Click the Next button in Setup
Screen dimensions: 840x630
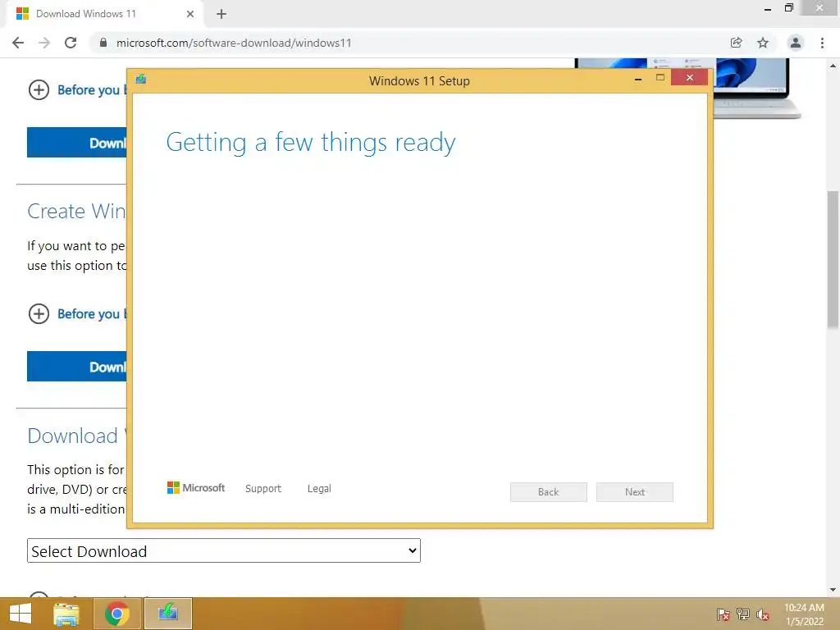pyautogui.click(x=635, y=492)
